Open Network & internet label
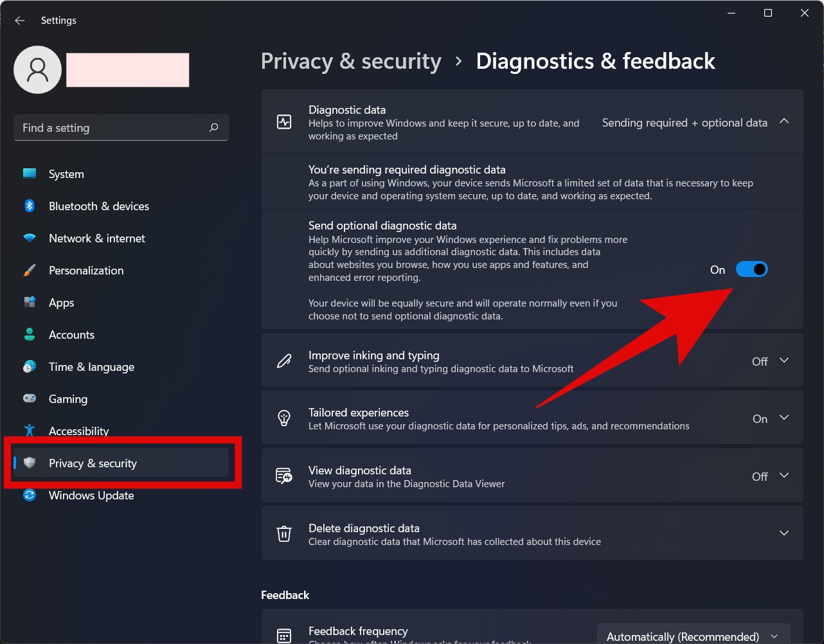This screenshot has width=824, height=644. point(97,238)
